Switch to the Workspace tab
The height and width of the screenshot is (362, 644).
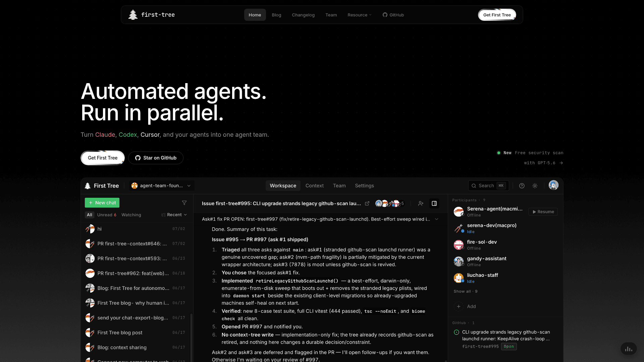(x=283, y=186)
